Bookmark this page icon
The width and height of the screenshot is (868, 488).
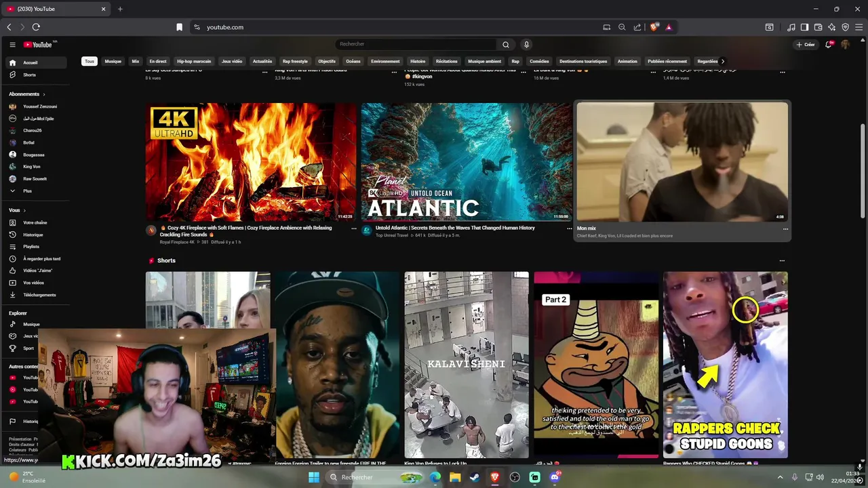179,27
